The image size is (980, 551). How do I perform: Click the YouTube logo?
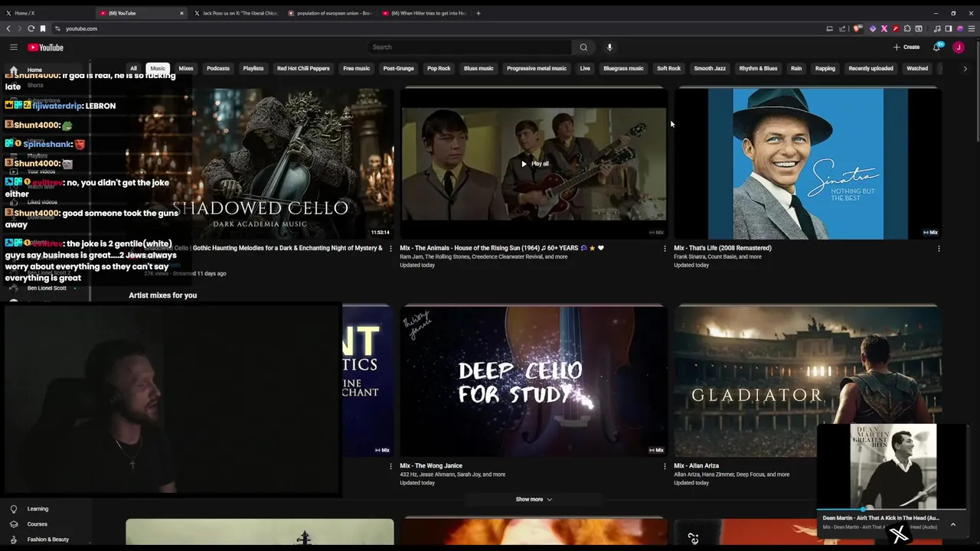coord(46,47)
